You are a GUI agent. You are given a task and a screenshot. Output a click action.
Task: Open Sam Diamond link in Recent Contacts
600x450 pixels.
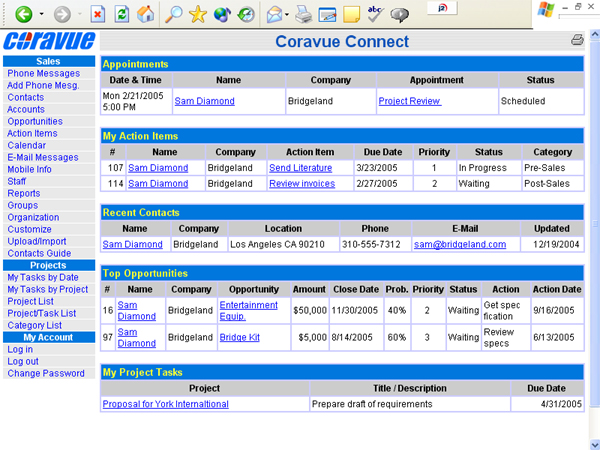[132, 244]
